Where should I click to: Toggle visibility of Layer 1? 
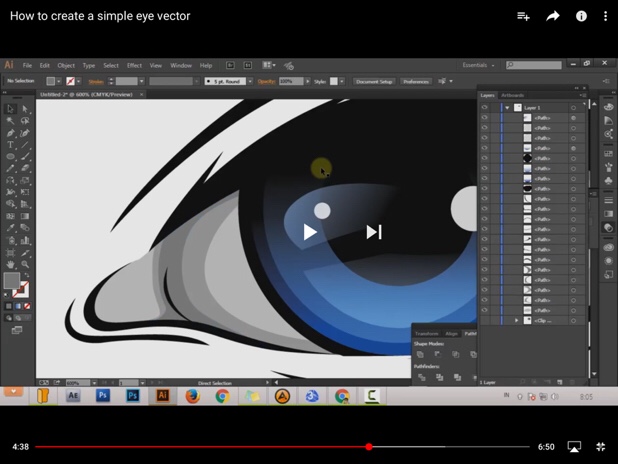click(485, 107)
